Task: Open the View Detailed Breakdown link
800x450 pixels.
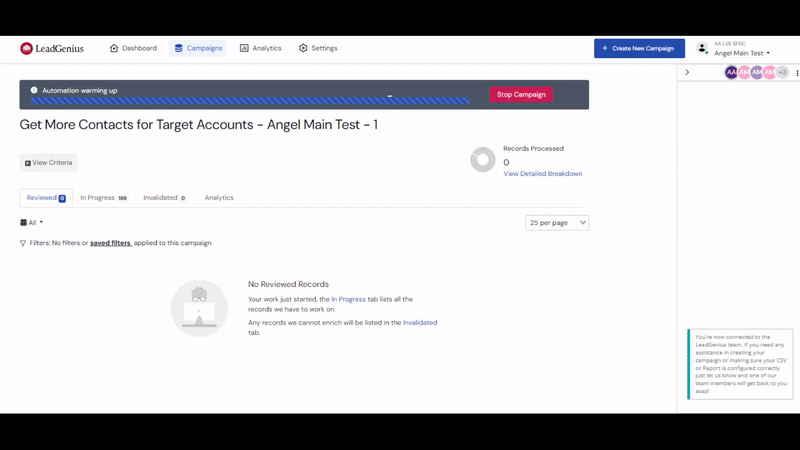Action: tap(542, 173)
